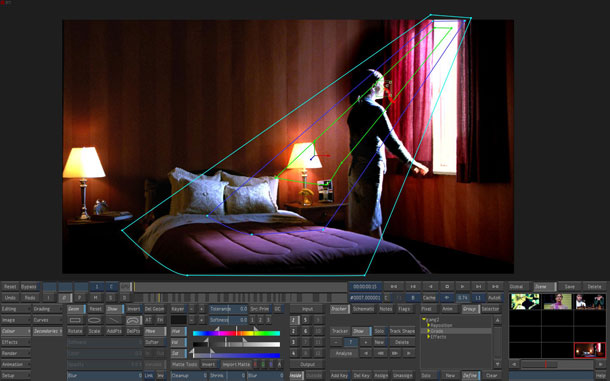610x381 pixels.
Task: Open the Notes tab
Action: click(386, 309)
